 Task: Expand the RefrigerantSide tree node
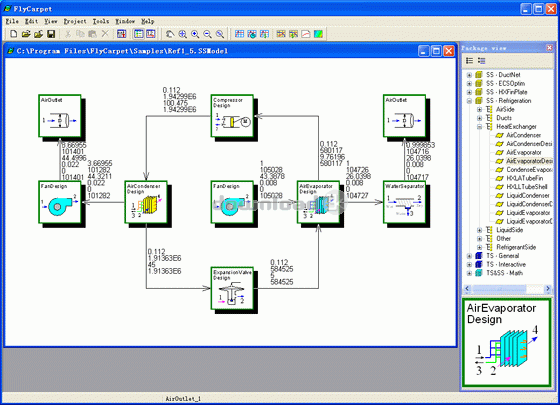click(480, 247)
